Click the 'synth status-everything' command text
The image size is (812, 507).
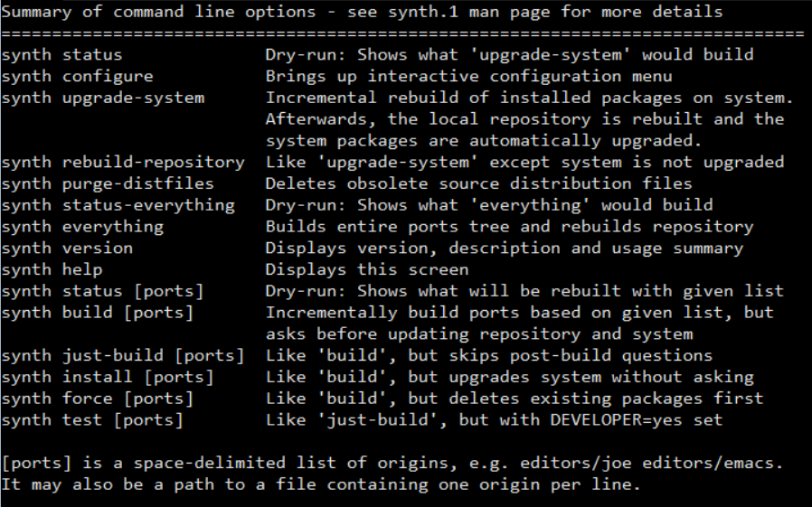(x=118, y=205)
